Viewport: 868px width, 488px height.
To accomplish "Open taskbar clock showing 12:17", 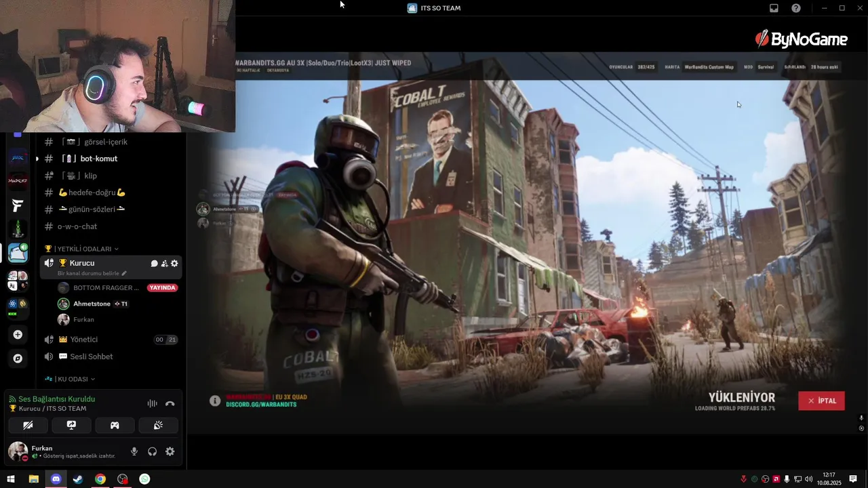I will pos(829,479).
